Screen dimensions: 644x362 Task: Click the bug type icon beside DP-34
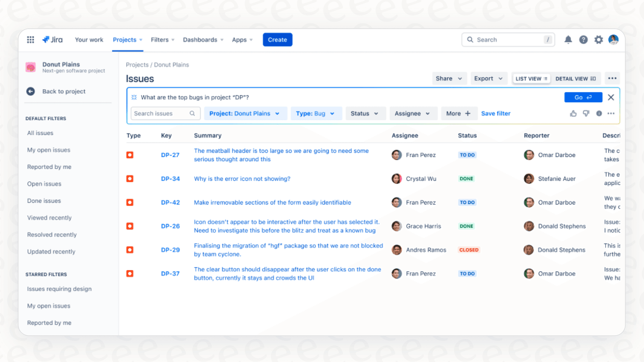(130, 179)
